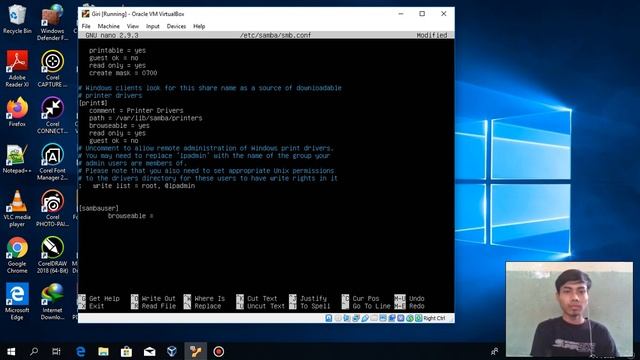640x360 pixels.
Task: Click the keyboard capture host key icon
Action: pyautogui.click(x=419, y=318)
